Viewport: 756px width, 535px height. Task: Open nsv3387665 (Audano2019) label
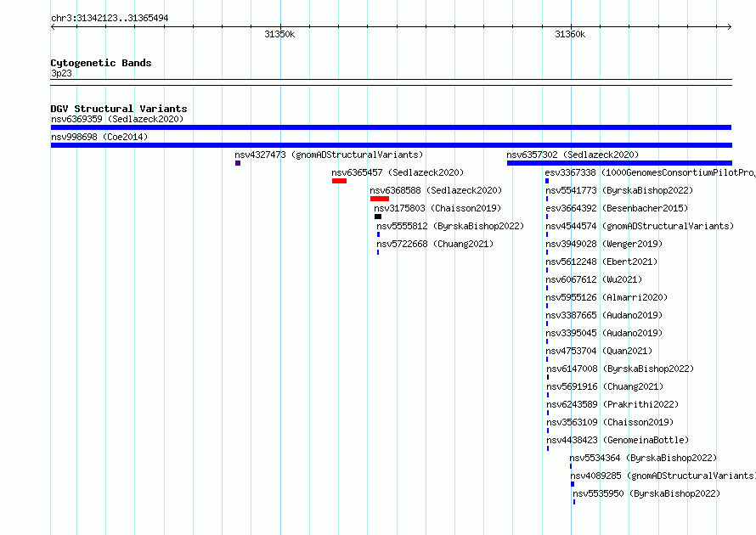coord(604,315)
